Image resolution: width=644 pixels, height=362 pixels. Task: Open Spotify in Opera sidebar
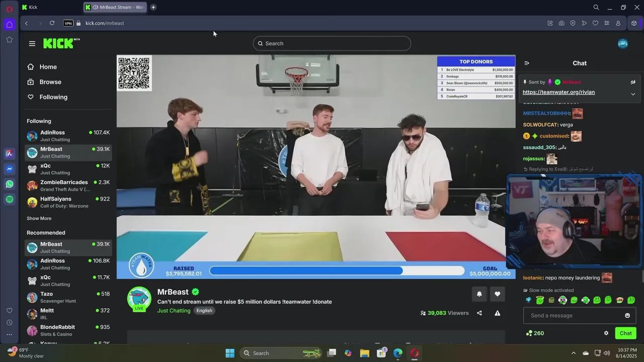click(x=10, y=200)
